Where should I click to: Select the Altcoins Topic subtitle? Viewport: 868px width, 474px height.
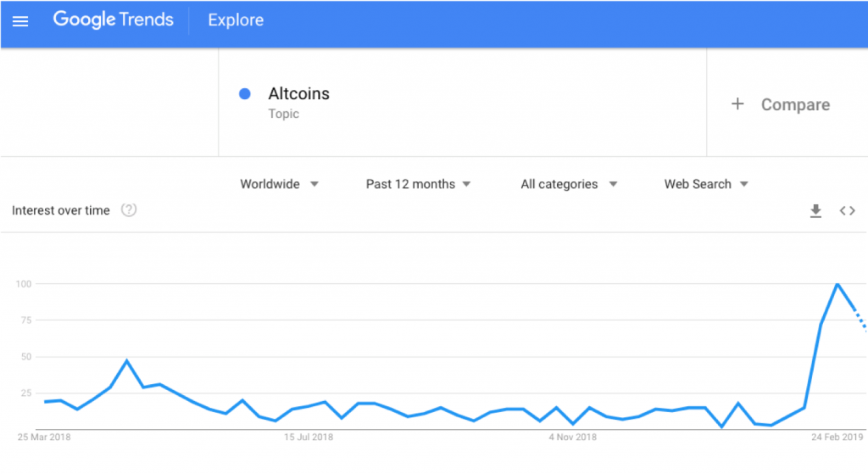(x=283, y=114)
